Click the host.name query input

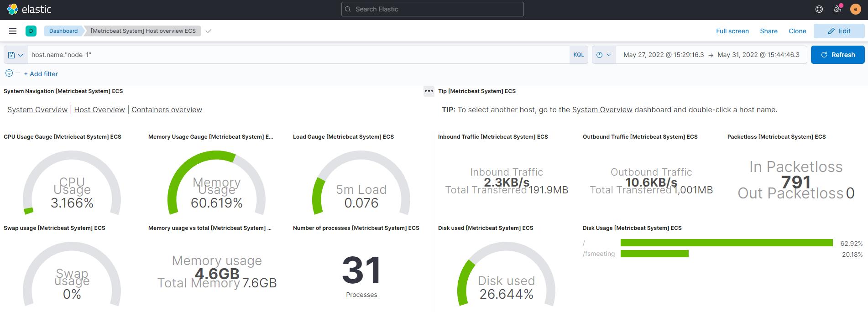(298, 55)
